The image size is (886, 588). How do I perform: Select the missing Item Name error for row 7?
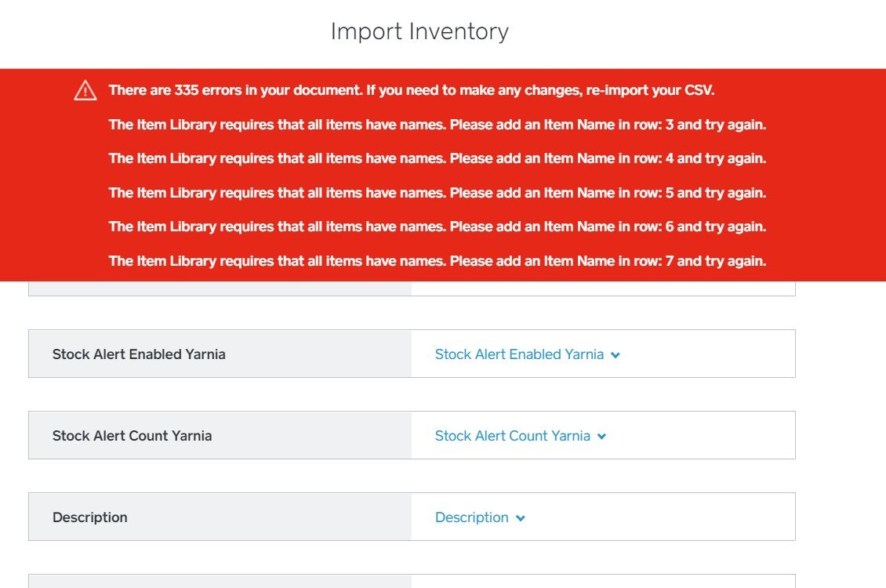pos(437,261)
